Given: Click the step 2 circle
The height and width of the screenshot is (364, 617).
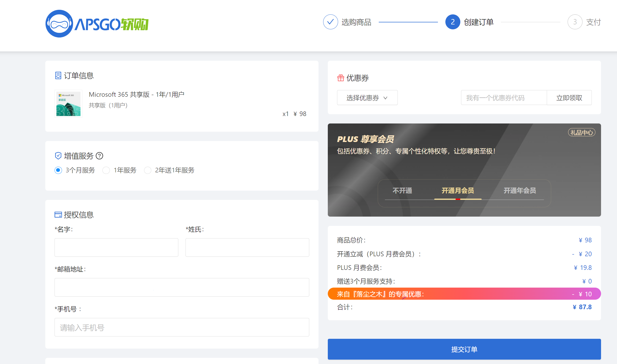Looking at the screenshot, I should pyautogui.click(x=453, y=22).
